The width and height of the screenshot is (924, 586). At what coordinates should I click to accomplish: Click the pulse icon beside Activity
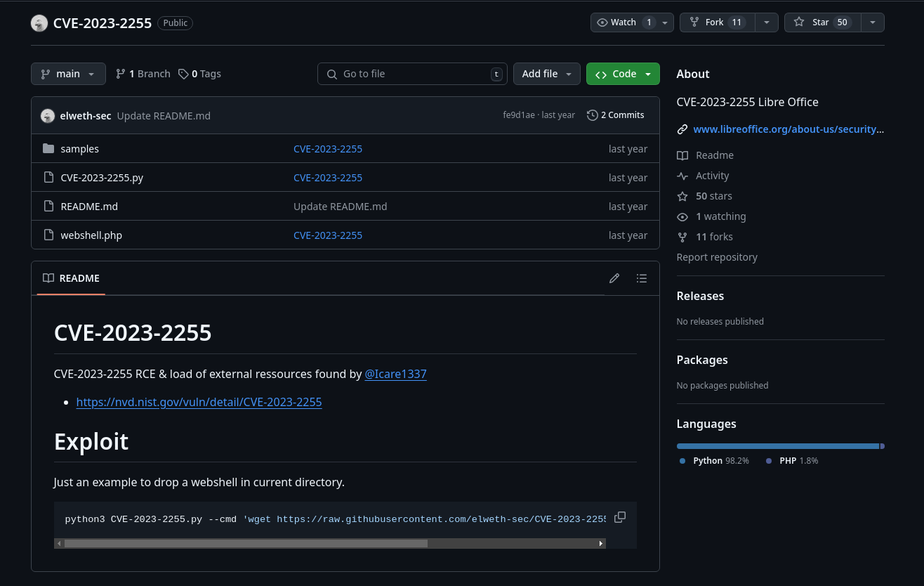tap(682, 176)
